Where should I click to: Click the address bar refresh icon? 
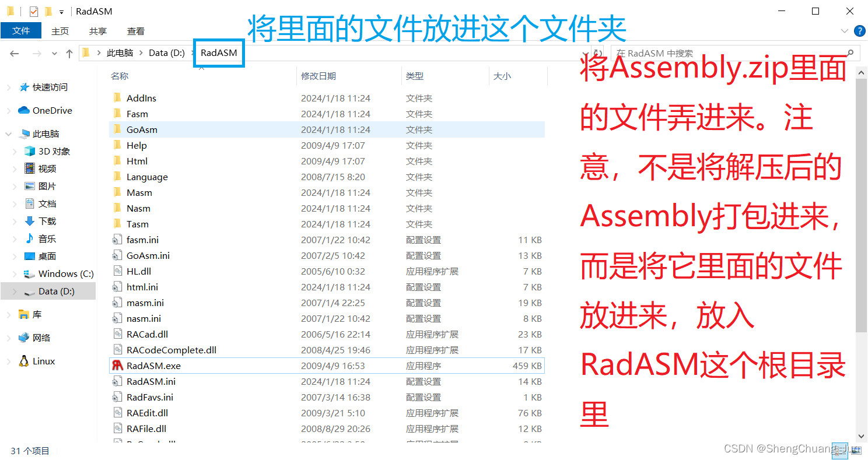[x=596, y=53]
